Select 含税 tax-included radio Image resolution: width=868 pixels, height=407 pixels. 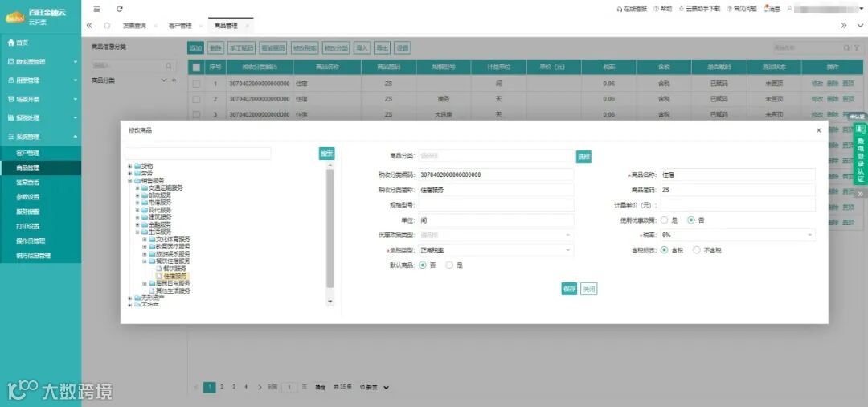pyautogui.click(x=665, y=250)
